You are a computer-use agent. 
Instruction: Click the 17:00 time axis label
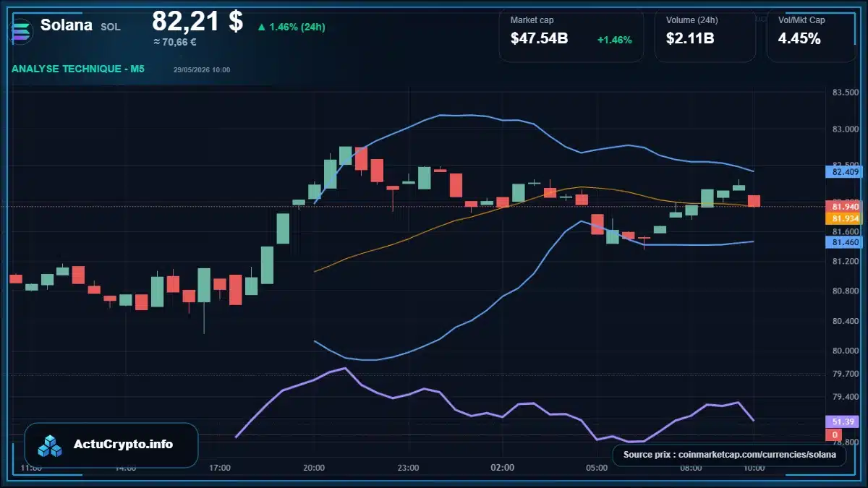[x=220, y=468]
